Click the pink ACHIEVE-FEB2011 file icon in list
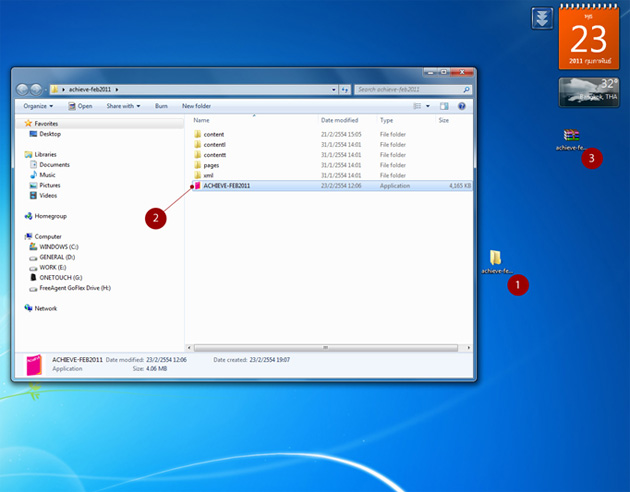This screenshot has height=492, width=630. [x=197, y=186]
